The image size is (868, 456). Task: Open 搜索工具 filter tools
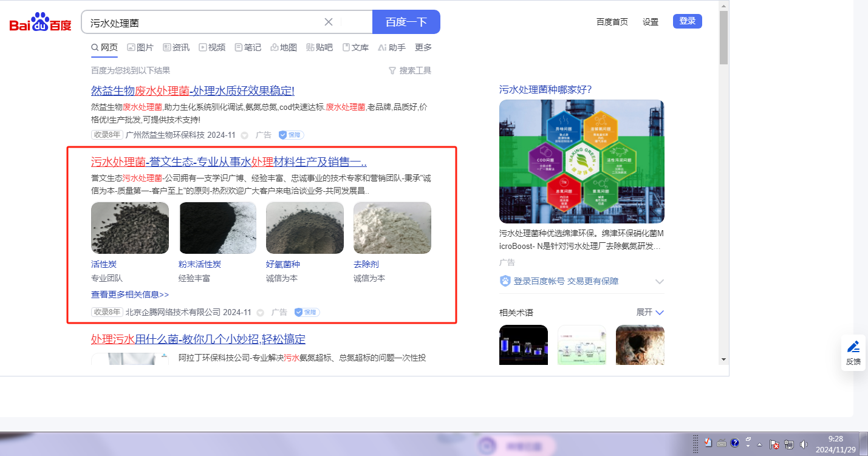click(410, 70)
